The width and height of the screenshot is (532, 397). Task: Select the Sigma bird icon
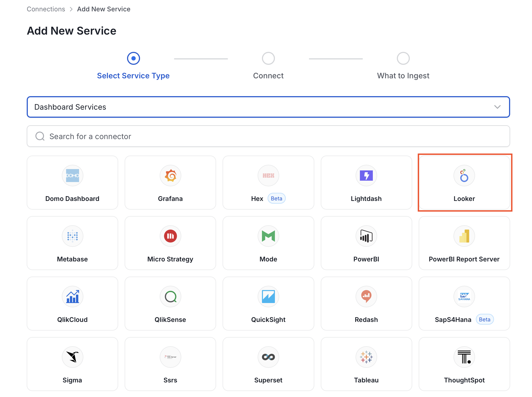click(x=72, y=357)
